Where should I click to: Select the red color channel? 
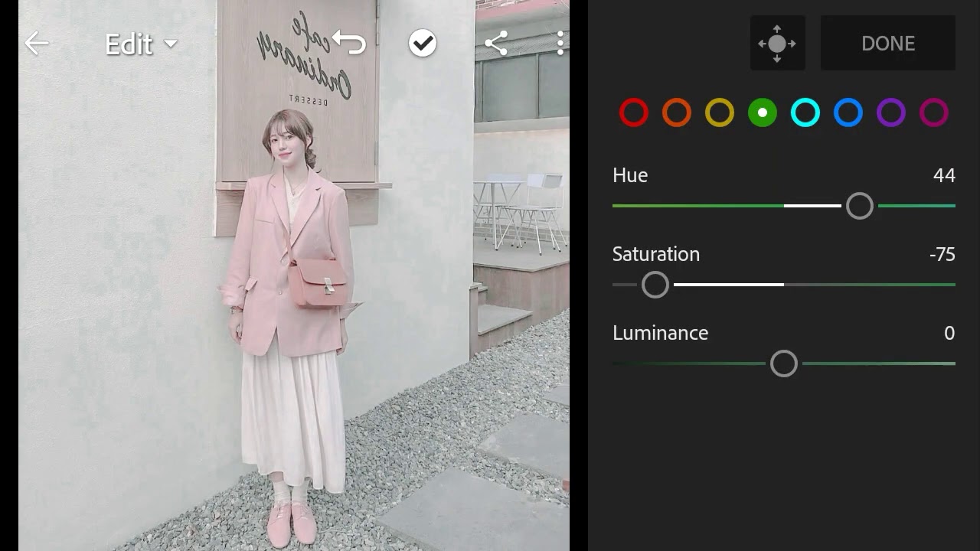click(x=634, y=113)
